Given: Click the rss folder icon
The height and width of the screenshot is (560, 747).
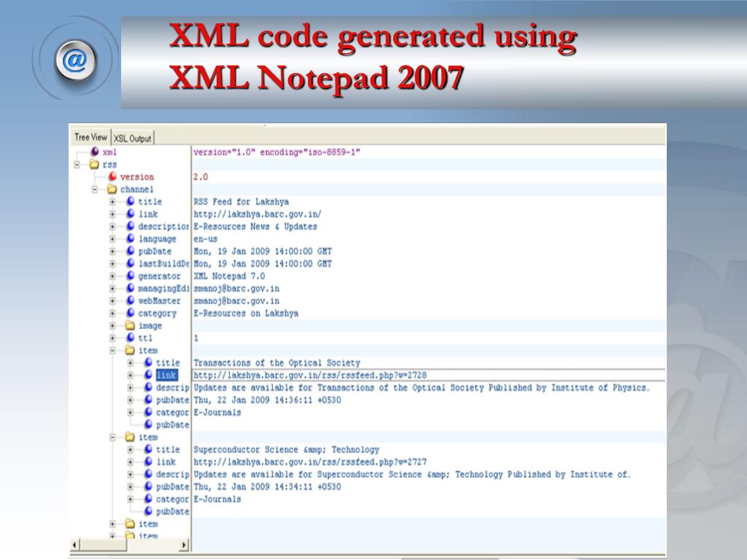Looking at the screenshot, I should coord(94,164).
